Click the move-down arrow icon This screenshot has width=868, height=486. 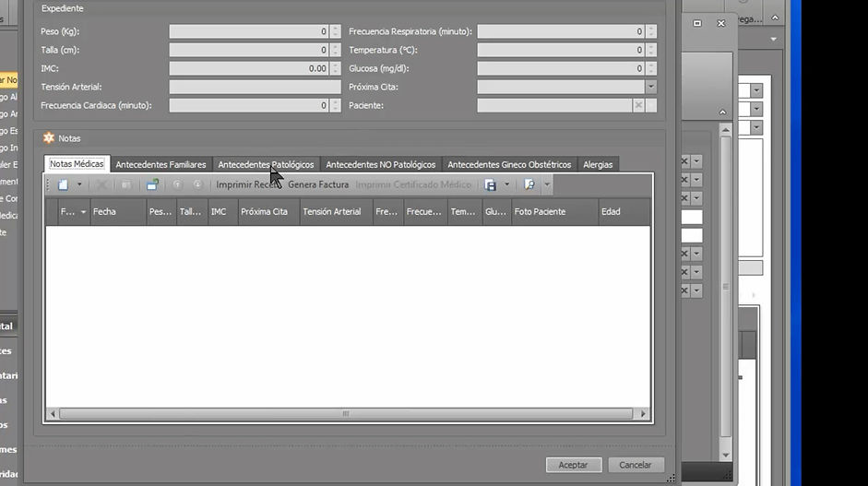point(197,184)
